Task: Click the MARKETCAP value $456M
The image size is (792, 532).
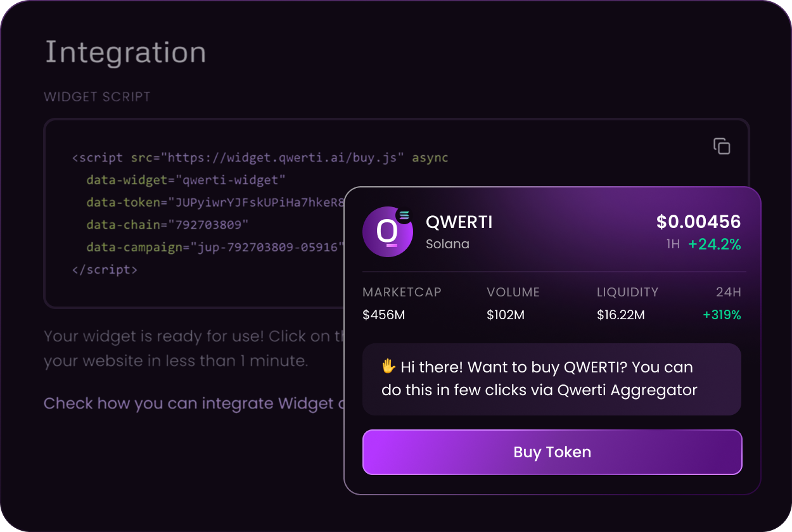Action: (x=384, y=314)
